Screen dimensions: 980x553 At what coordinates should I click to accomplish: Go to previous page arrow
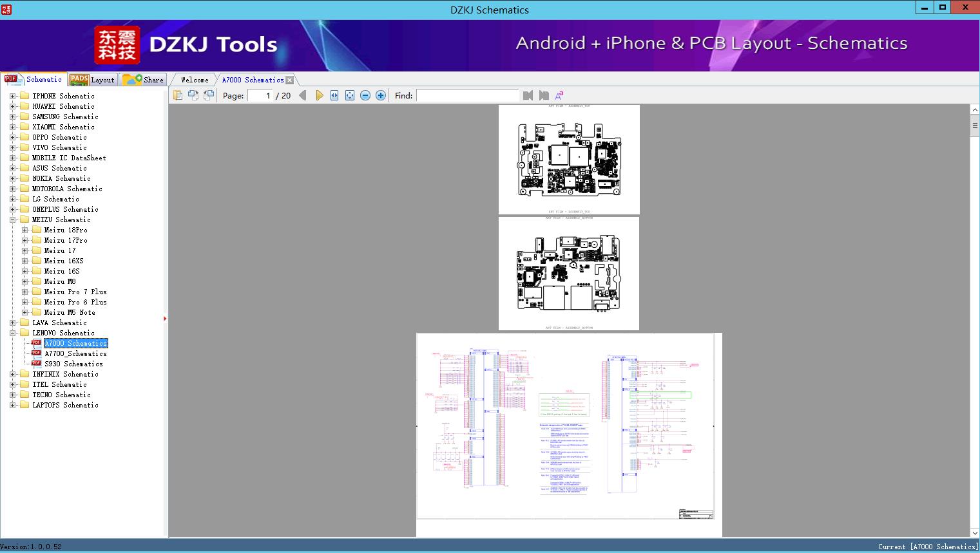(x=303, y=95)
